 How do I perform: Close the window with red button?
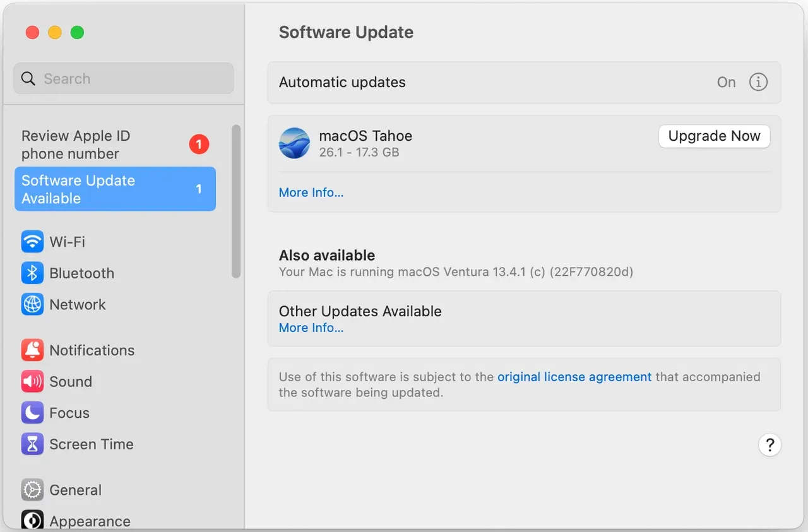click(x=32, y=33)
